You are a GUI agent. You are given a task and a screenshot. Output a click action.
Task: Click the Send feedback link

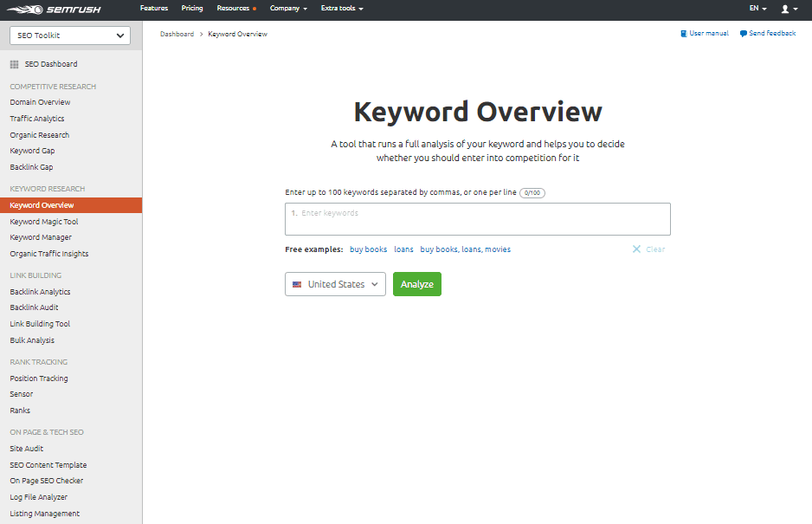772,33
